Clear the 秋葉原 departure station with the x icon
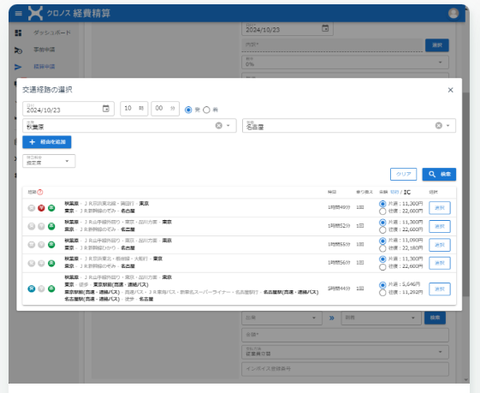This screenshot has height=393, width=480. pyautogui.click(x=219, y=125)
